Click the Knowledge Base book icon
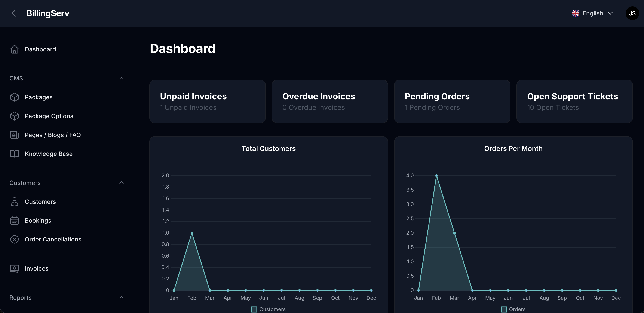644x313 pixels. click(15, 154)
